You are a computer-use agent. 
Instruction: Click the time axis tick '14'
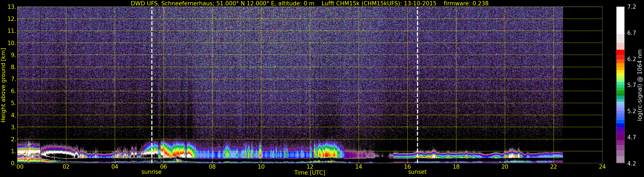tap(358, 167)
